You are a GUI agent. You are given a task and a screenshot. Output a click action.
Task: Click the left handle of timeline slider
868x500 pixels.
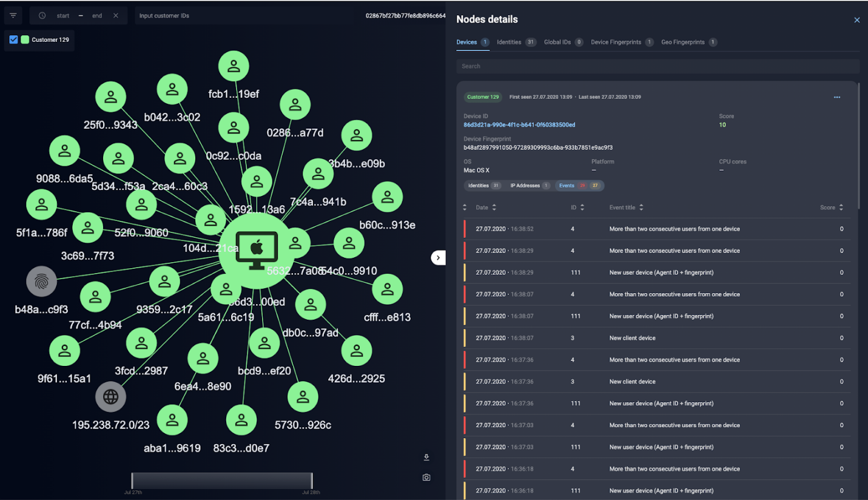[x=132, y=481]
